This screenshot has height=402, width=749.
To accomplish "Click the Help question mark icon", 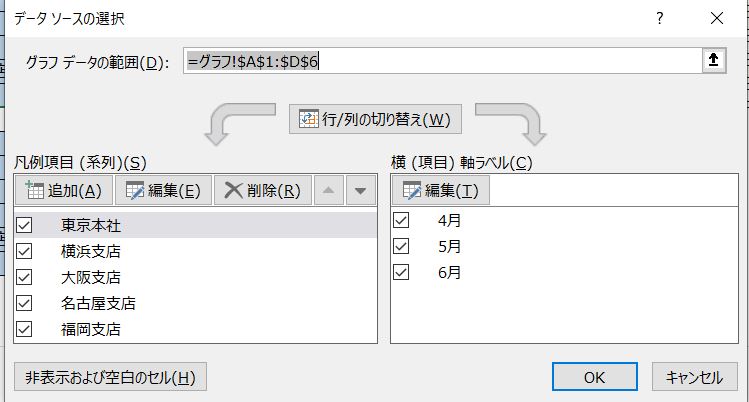I will (659, 18).
